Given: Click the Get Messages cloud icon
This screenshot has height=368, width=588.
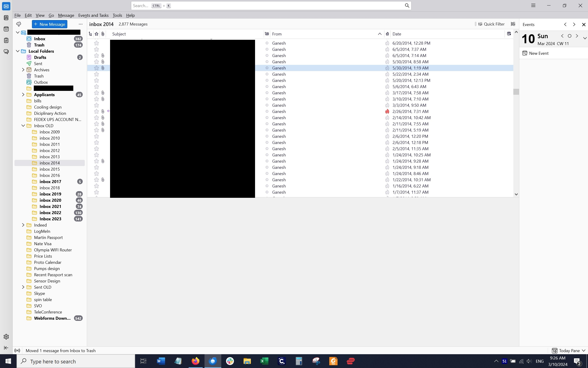Looking at the screenshot, I should (19, 24).
